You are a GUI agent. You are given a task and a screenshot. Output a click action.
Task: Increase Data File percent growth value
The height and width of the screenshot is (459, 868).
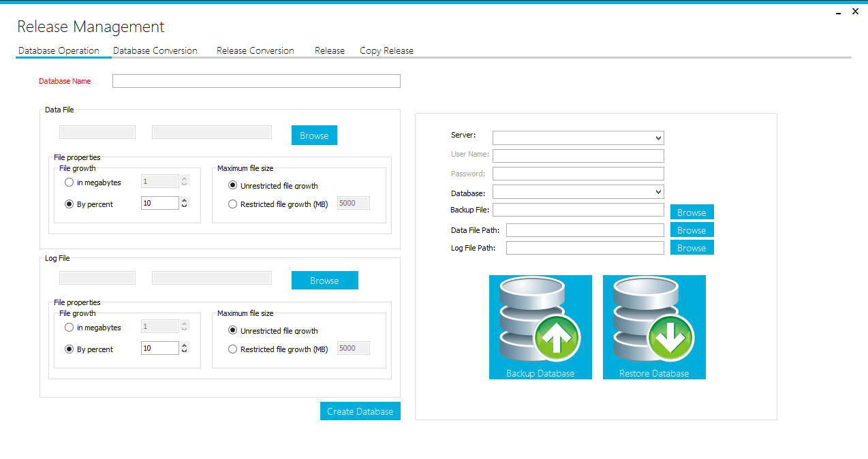(x=185, y=200)
